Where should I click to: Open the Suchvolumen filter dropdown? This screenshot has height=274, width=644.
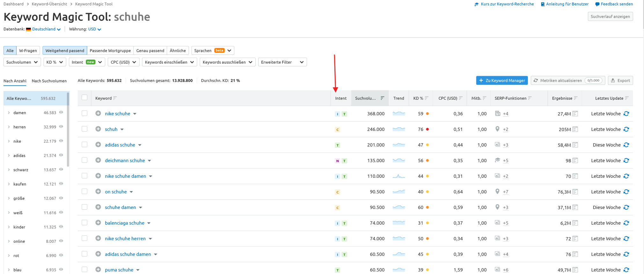click(22, 62)
